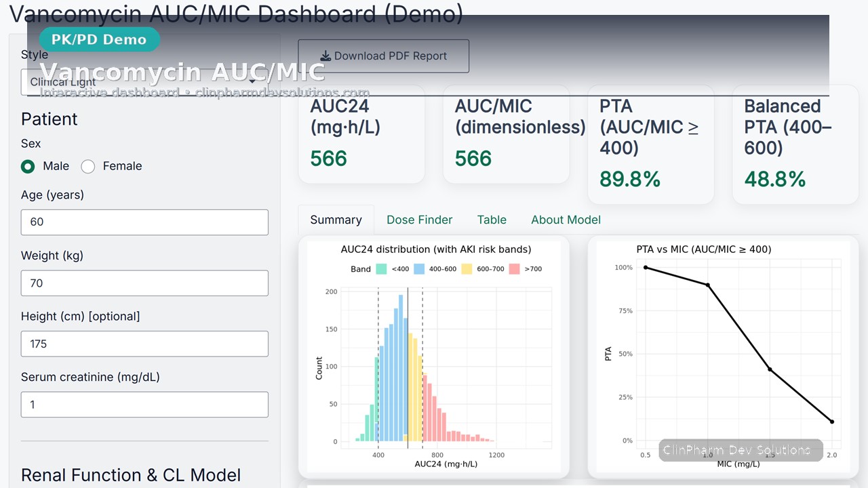Toggle the <400 band in the histogram legend
Image resolution: width=868 pixels, height=488 pixels.
[x=391, y=269]
